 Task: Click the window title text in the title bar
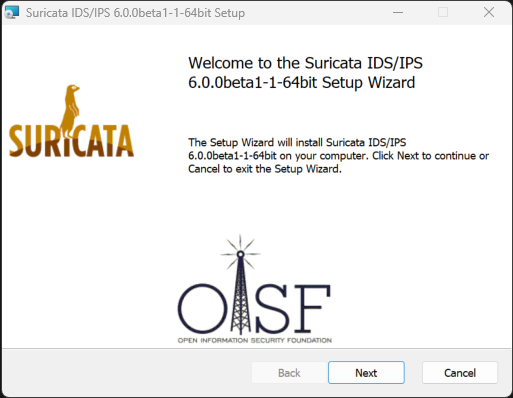pyautogui.click(x=135, y=13)
